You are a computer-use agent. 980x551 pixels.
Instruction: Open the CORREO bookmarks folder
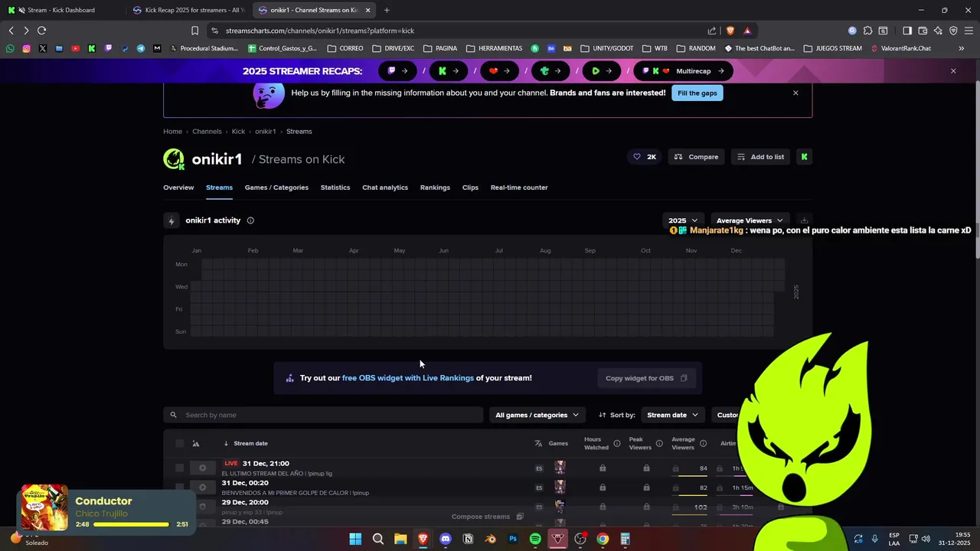tap(345, 48)
